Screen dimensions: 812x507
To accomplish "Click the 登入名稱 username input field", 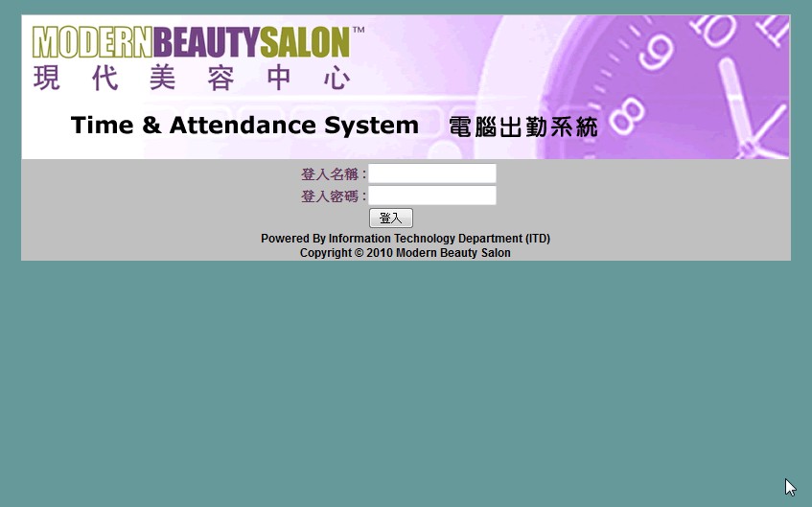I will tap(432, 173).
